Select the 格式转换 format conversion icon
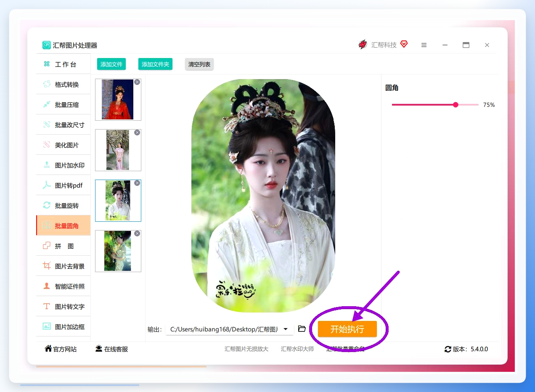 pyautogui.click(x=47, y=85)
